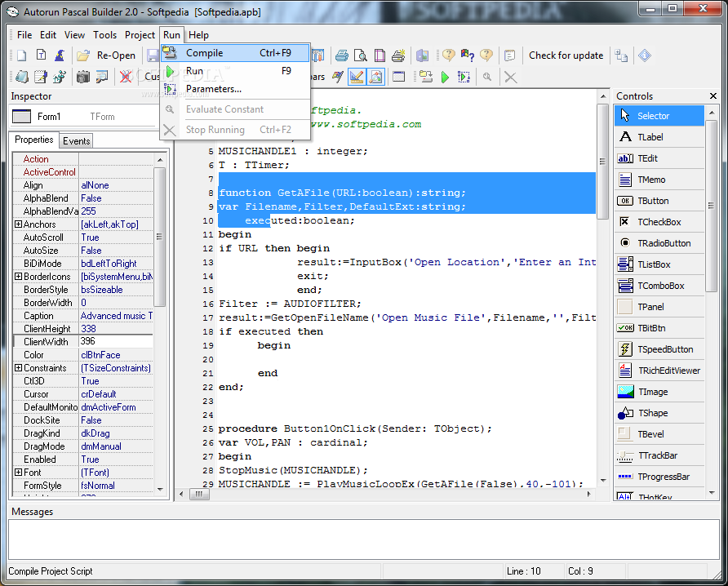The image size is (728, 586).
Task: Click the green Run toolbar icon
Action: [x=445, y=77]
